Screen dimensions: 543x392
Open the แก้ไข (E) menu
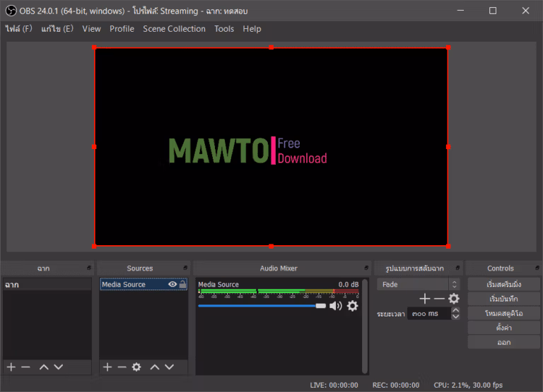click(57, 29)
